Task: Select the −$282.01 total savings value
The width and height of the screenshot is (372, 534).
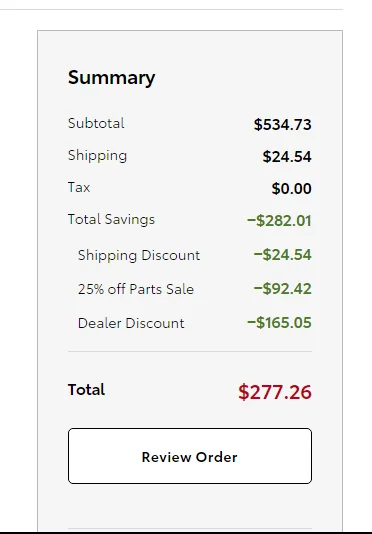Action: (279, 220)
